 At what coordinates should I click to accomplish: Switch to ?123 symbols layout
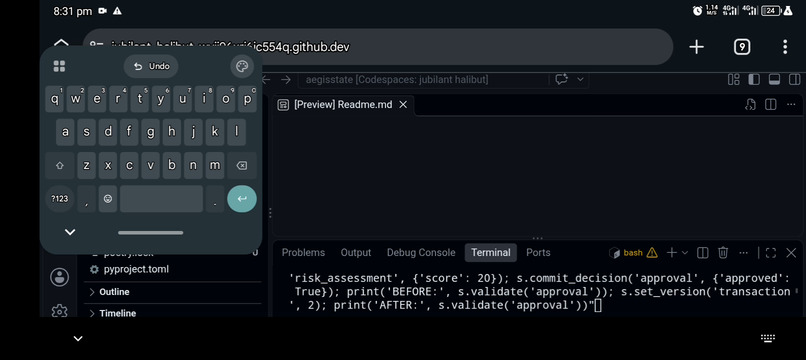point(60,199)
